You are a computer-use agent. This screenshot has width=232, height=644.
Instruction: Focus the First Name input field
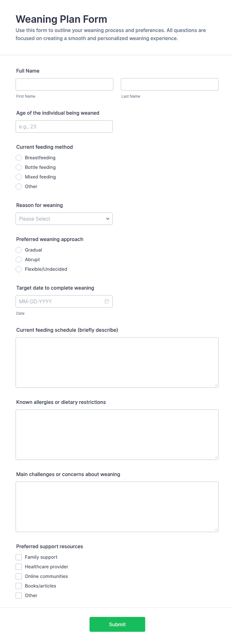coord(64,84)
